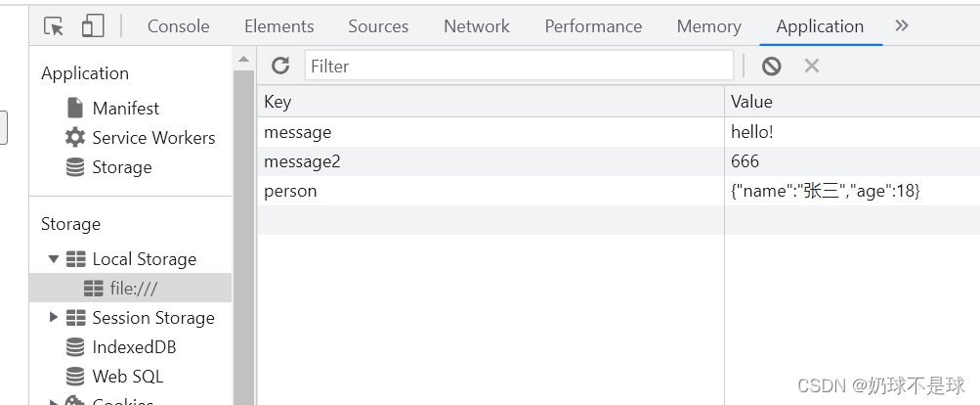Select the file:/// local storage origin
The width and height of the screenshot is (980, 405).
pos(133,289)
